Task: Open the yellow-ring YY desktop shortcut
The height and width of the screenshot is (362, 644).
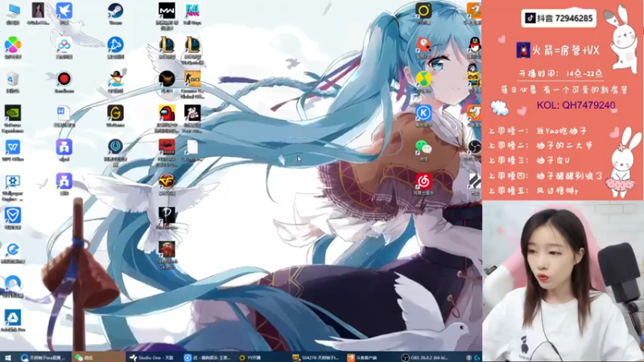Action: click(423, 11)
